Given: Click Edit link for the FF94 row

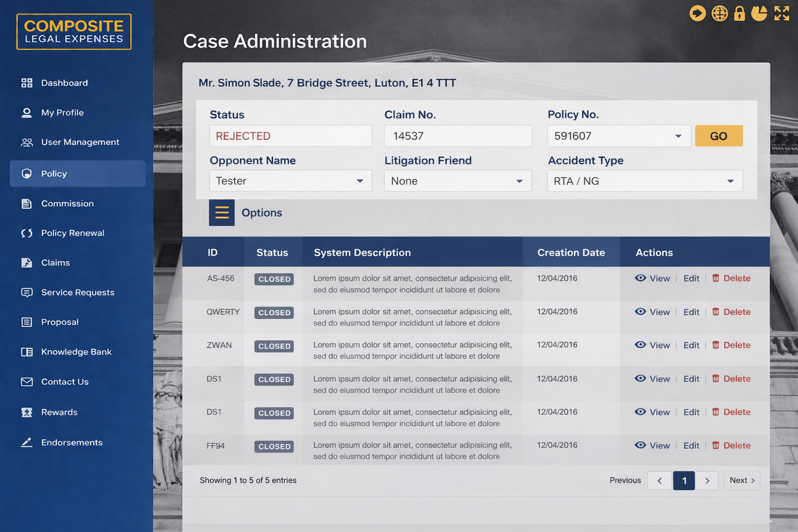Looking at the screenshot, I should point(691,445).
